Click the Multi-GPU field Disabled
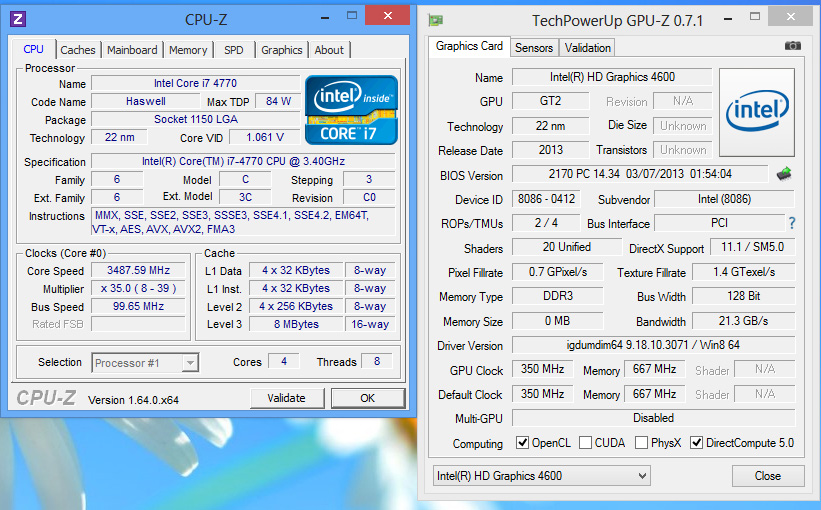 [x=653, y=418]
